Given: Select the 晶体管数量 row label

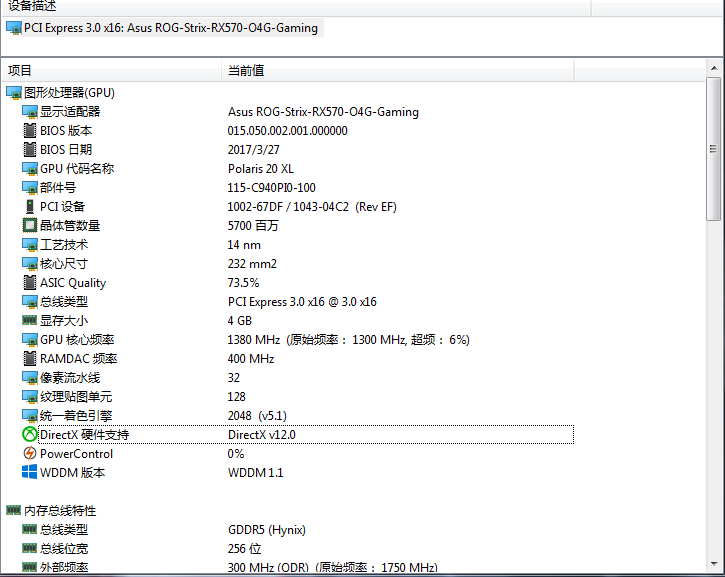Looking at the screenshot, I should click(x=70, y=226).
